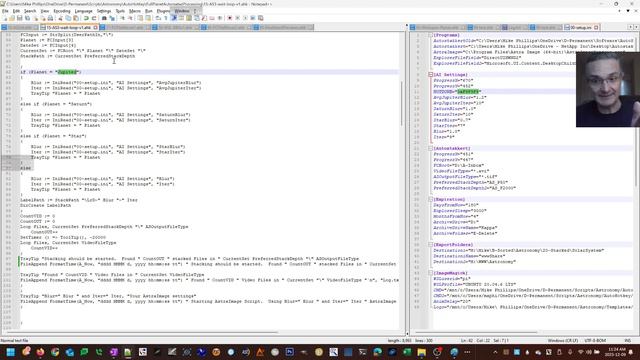Open the Macro menu
Viewport: 640px width, 360px height.
pos(135,11)
